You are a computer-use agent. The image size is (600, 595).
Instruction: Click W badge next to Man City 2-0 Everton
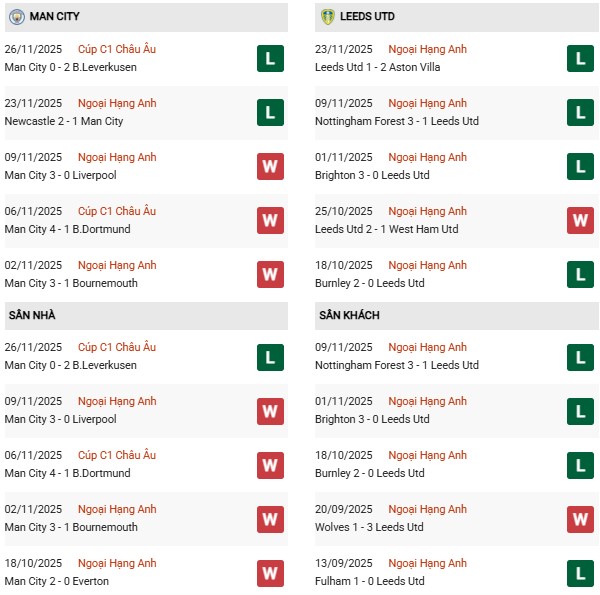click(x=269, y=573)
